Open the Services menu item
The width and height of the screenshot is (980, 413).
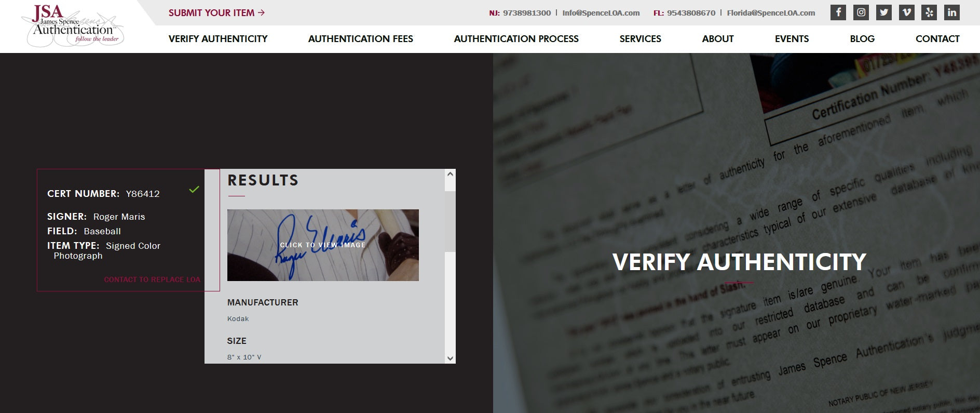coord(640,39)
